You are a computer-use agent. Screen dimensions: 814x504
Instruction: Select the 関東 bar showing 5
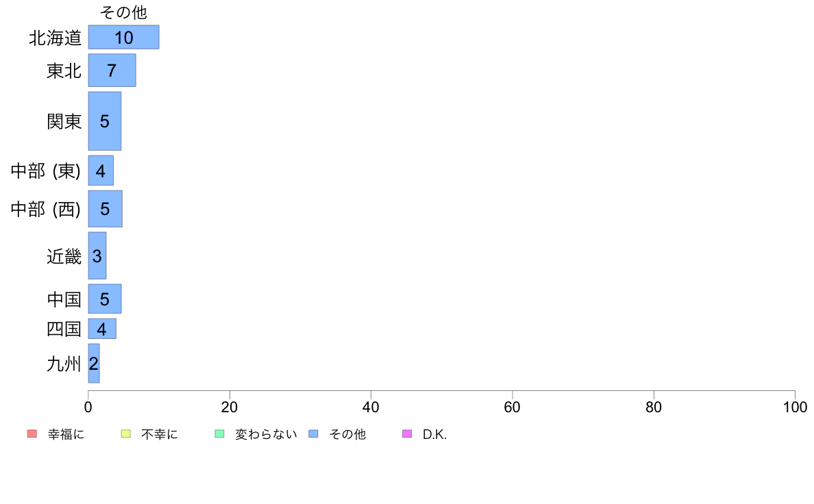click(x=105, y=121)
